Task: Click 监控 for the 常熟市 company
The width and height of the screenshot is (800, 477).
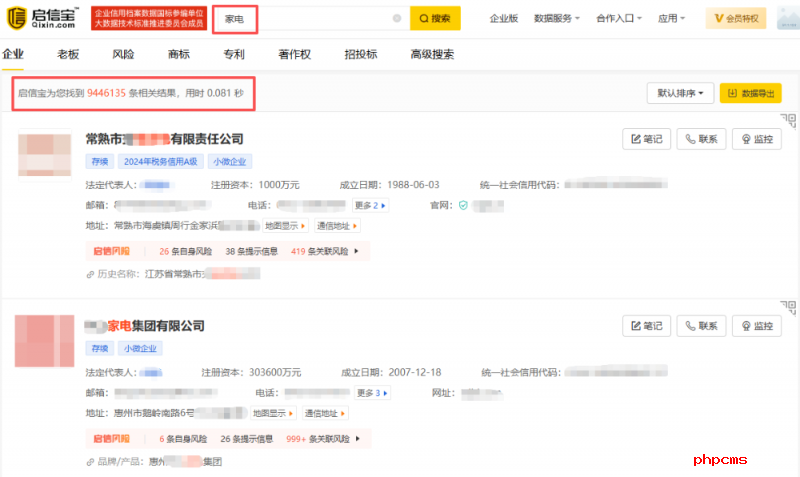Action: point(757,139)
